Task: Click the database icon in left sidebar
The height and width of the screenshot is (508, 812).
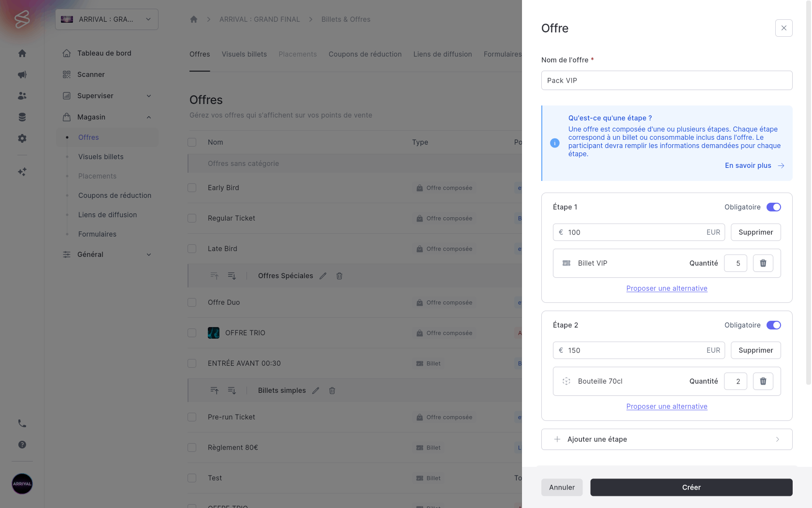Action: pos(22,117)
